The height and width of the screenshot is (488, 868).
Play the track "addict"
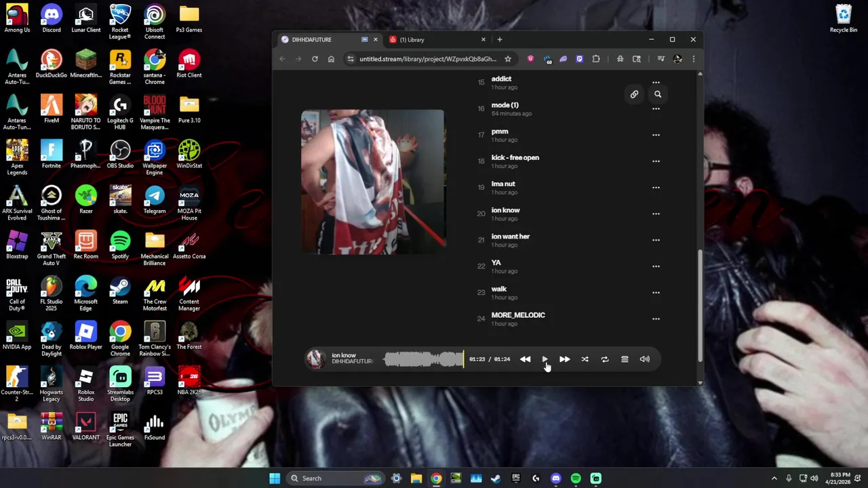coord(501,79)
